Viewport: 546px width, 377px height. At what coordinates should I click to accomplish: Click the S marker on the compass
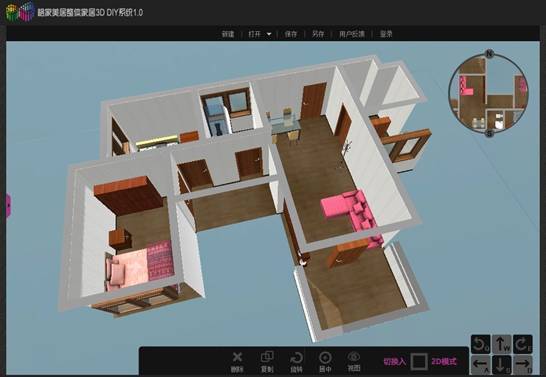(489, 133)
